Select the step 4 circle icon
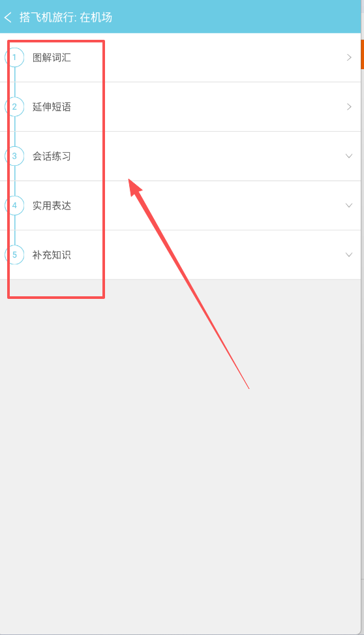 (x=14, y=206)
